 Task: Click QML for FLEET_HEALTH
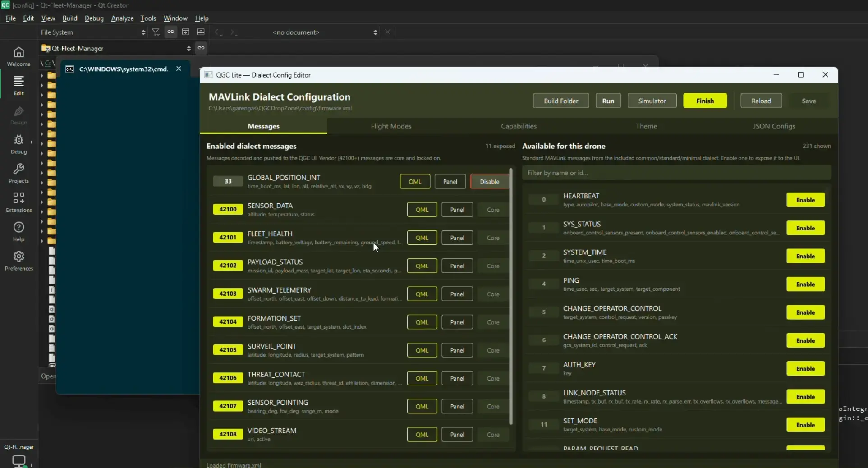tap(422, 238)
